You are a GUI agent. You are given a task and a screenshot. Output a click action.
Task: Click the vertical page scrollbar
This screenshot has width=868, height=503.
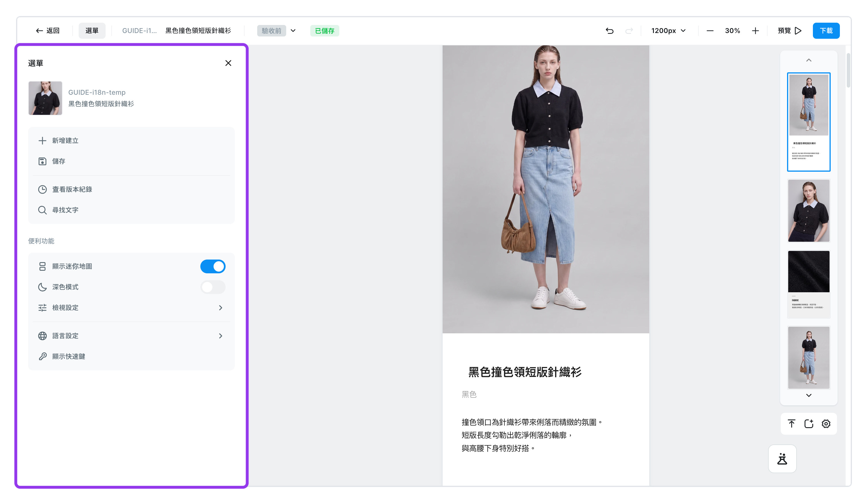(848, 71)
